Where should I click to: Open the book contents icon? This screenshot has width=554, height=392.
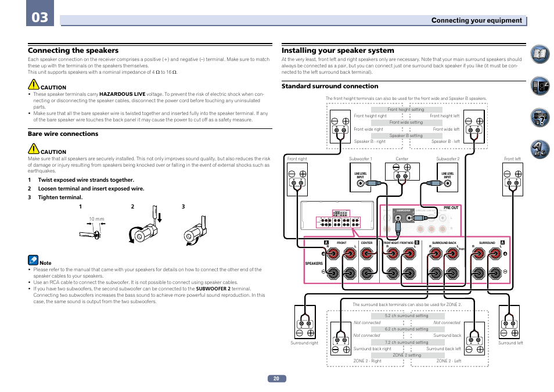[539, 54]
